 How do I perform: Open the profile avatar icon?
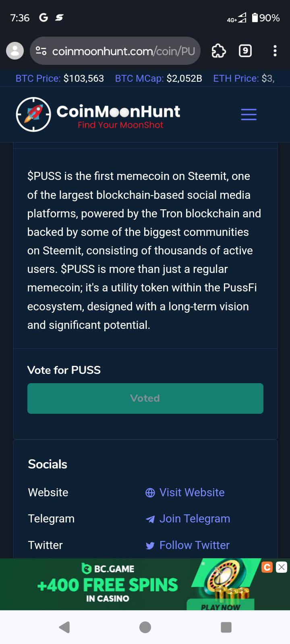click(x=15, y=51)
